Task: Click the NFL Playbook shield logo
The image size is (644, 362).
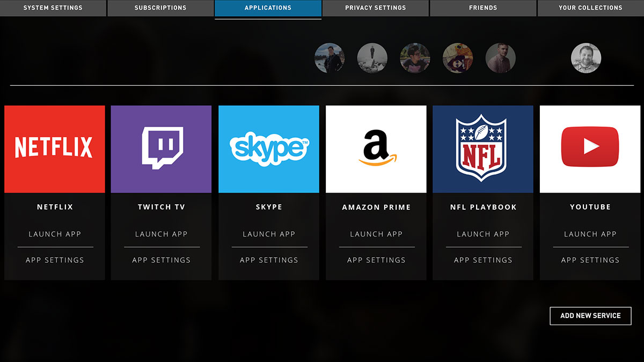Action: [482, 149]
